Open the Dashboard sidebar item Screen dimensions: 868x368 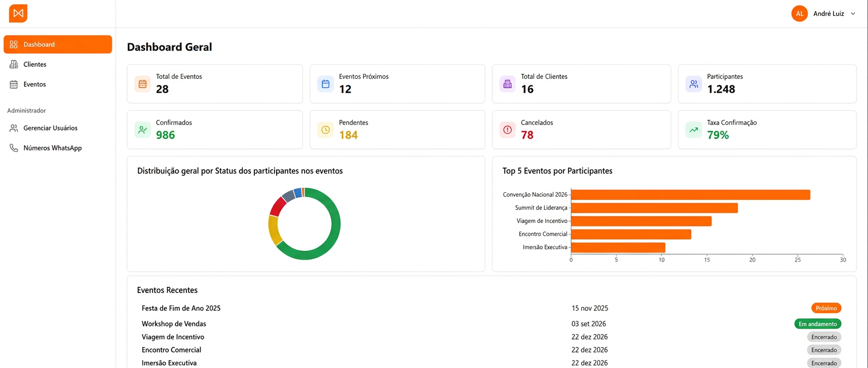[58, 44]
